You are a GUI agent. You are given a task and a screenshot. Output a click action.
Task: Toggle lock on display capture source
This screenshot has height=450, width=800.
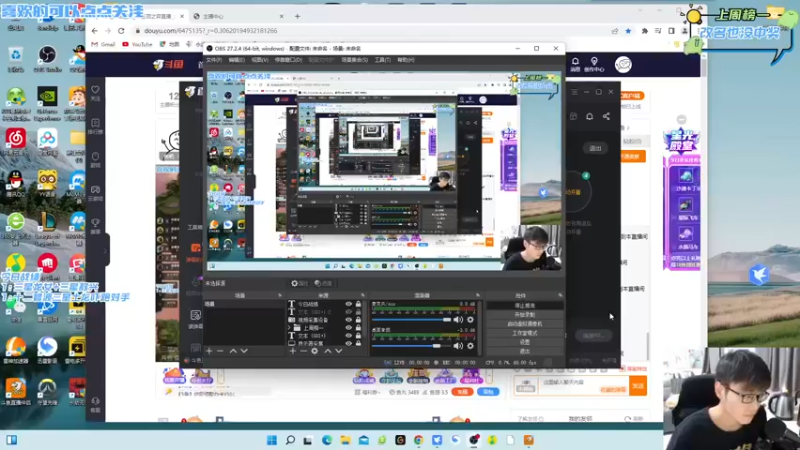(358, 343)
